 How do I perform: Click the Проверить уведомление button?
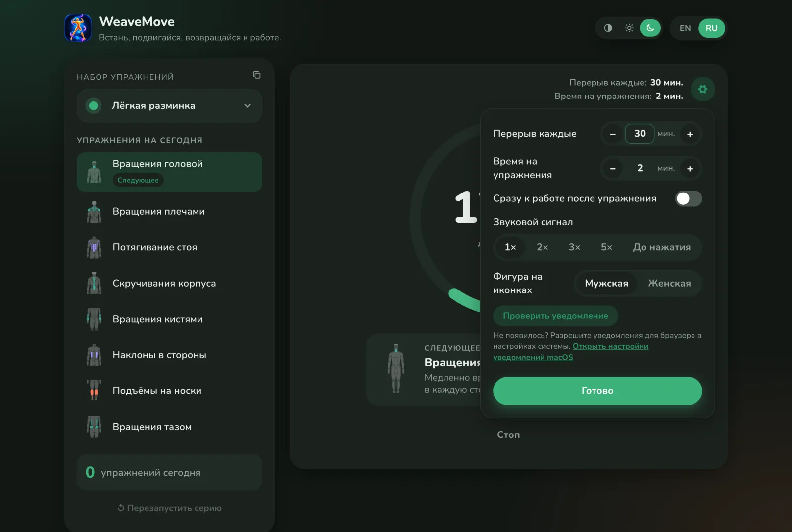(555, 316)
